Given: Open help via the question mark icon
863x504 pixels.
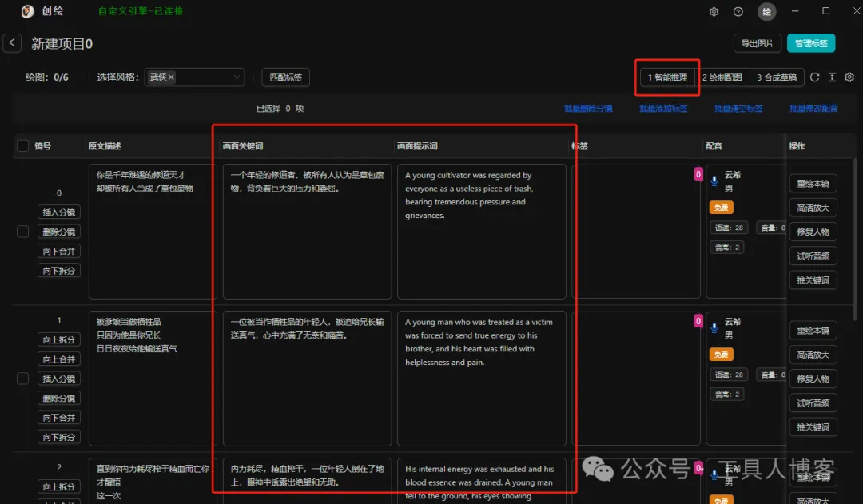Looking at the screenshot, I should coord(737,11).
